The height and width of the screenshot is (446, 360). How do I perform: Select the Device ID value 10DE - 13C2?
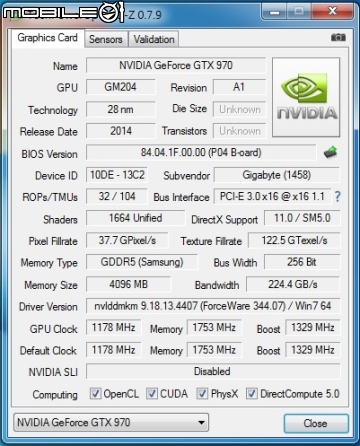[x=117, y=175]
